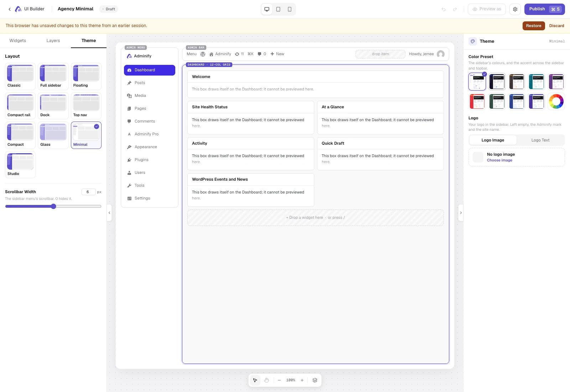Select the Quick Draft widget box

[x=380, y=154]
